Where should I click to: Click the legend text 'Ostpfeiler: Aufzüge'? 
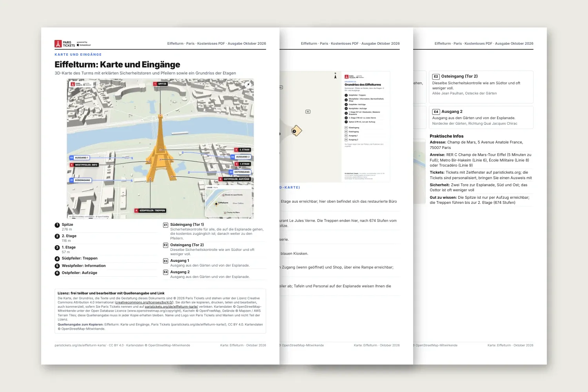(x=79, y=273)
